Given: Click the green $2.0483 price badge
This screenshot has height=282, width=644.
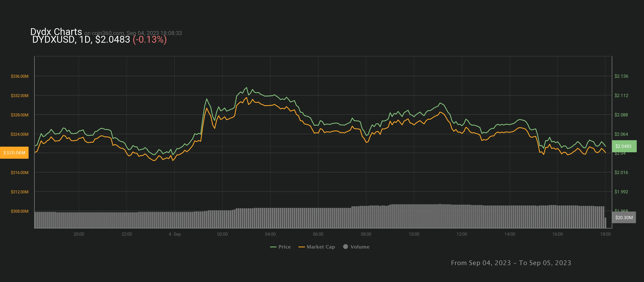Looking at the screenshot, I should (x=624, y=146).
